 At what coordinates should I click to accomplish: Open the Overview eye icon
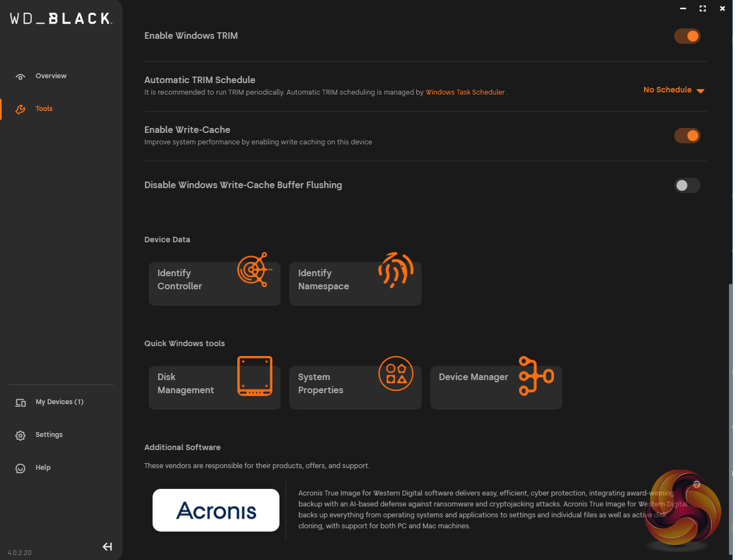20,77
